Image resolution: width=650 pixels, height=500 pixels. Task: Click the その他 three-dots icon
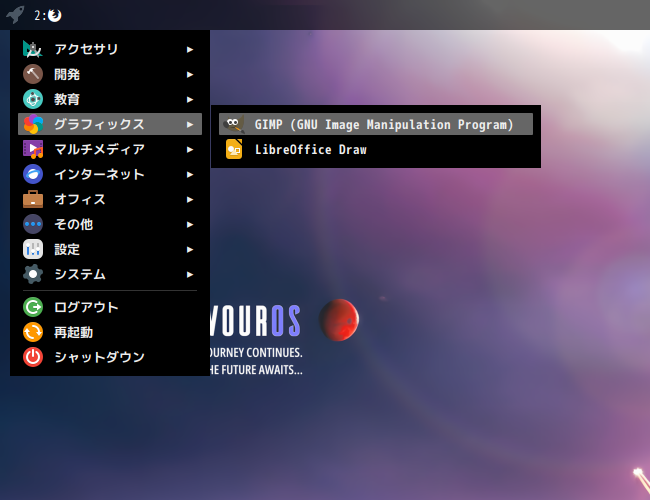tap(33, 224)
